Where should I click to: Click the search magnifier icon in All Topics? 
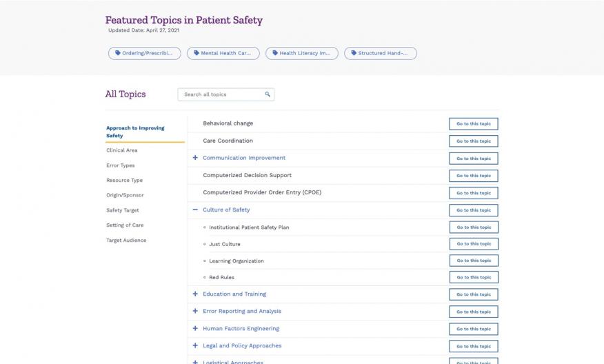268,94
